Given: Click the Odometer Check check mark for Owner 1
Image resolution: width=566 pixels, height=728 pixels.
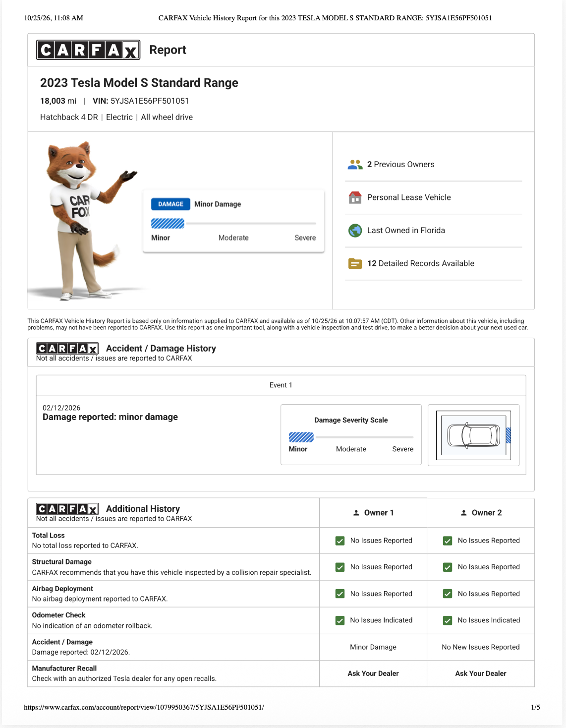Looking at the screenshot, I should [340, 620].
